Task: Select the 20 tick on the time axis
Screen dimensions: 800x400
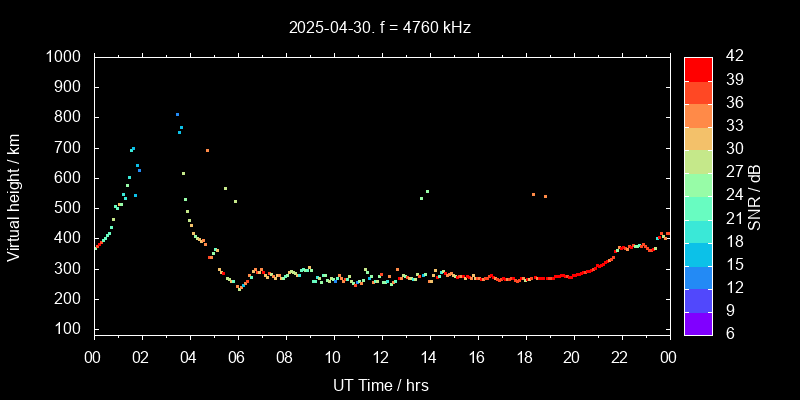Action: (x=572, y=356)
